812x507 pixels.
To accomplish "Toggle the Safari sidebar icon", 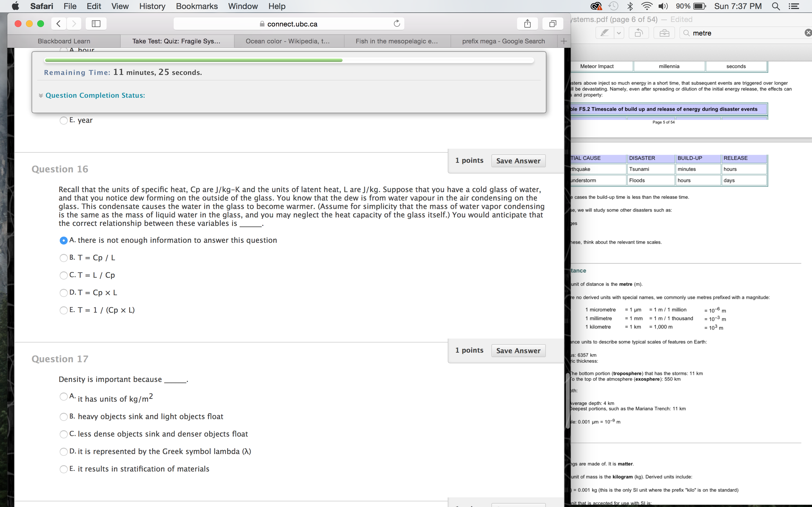I will point(96,23).
